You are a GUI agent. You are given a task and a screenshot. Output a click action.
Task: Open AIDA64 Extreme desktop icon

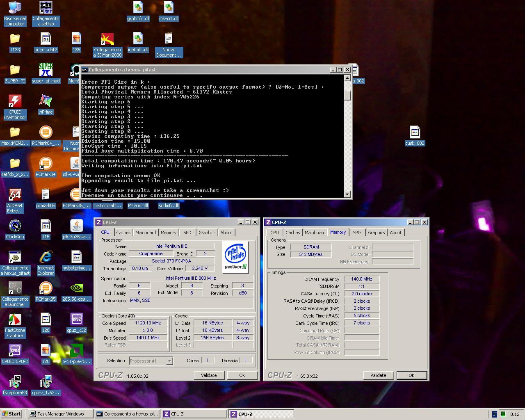pos(15,201)
